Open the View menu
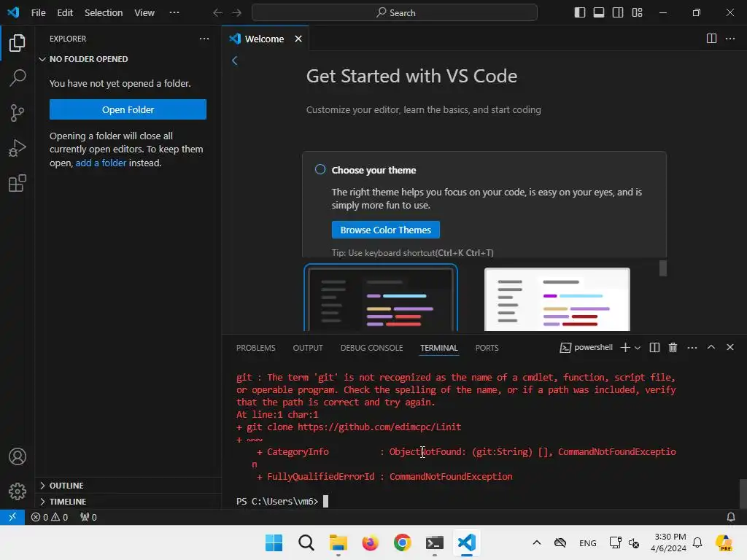This screenshot has width=747, height=560. coord(144,13)
